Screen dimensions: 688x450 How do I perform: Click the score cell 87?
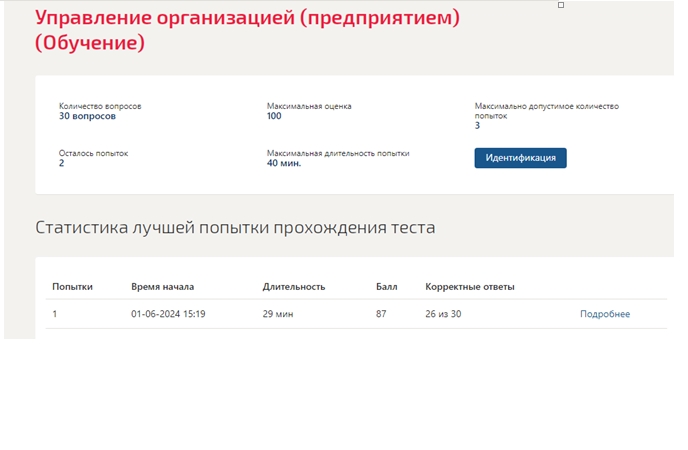[381, 314]
